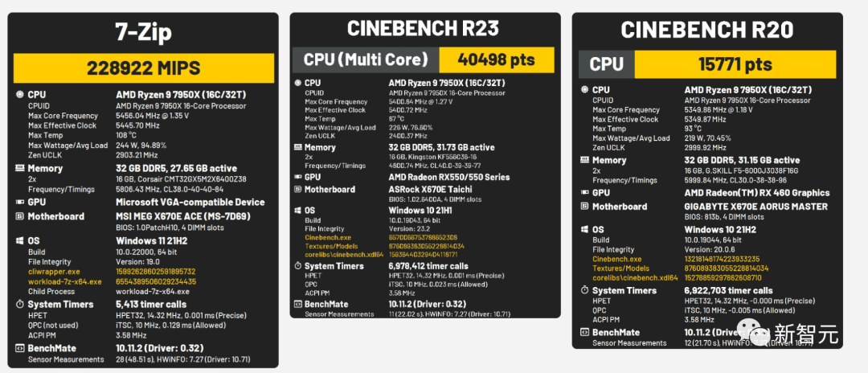The height and width of the screenshot is (373, 868).
Task: Click the GPU icon in the Cinebench R20 panel
Action: pyautogui.click(x=583, y=193)
